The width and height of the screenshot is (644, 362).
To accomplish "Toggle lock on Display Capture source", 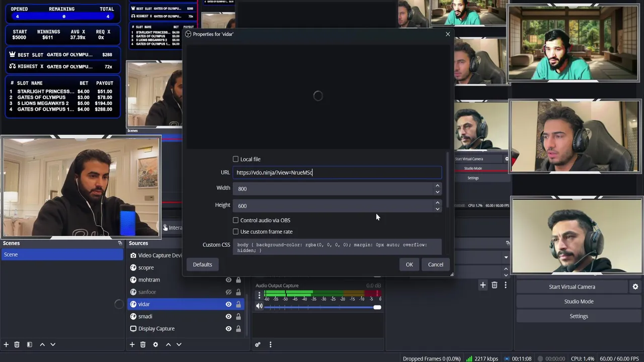I will coord(238,328).
